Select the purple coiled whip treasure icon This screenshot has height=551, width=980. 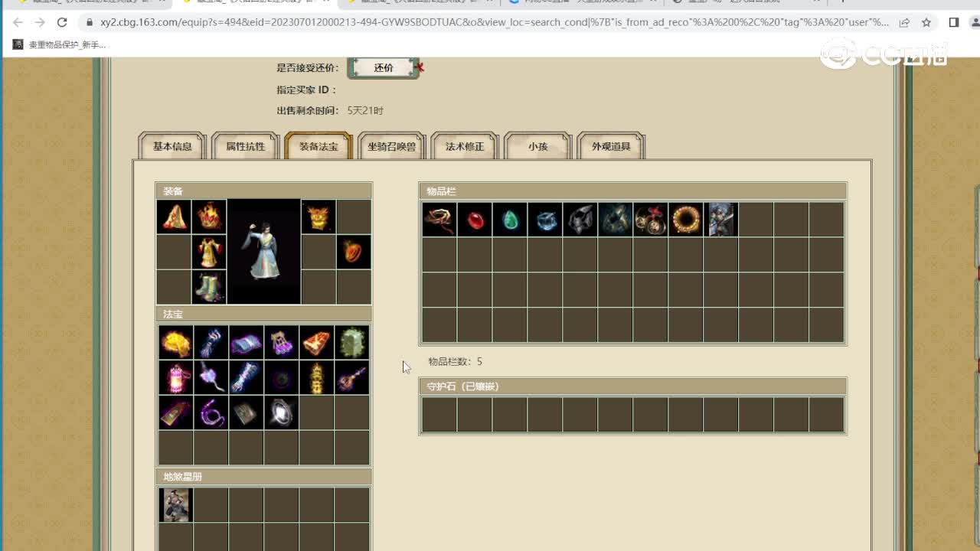(x=211, y=412)
